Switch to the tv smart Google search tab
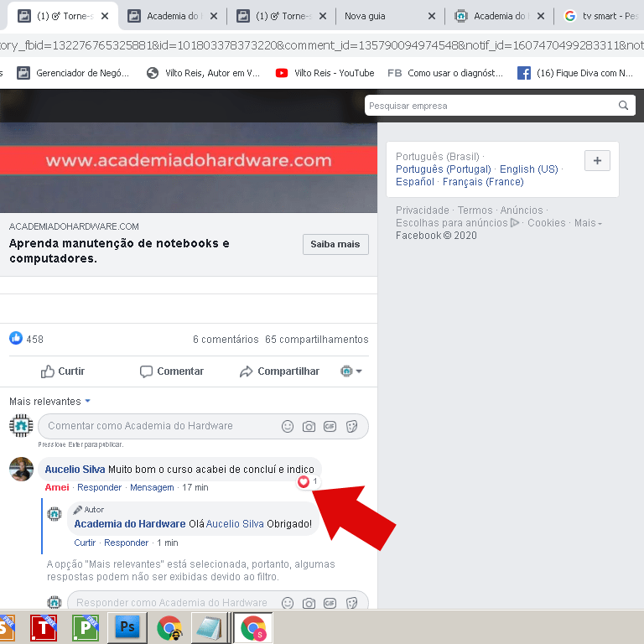Screen dimensions: 644x644 point(601,16)
